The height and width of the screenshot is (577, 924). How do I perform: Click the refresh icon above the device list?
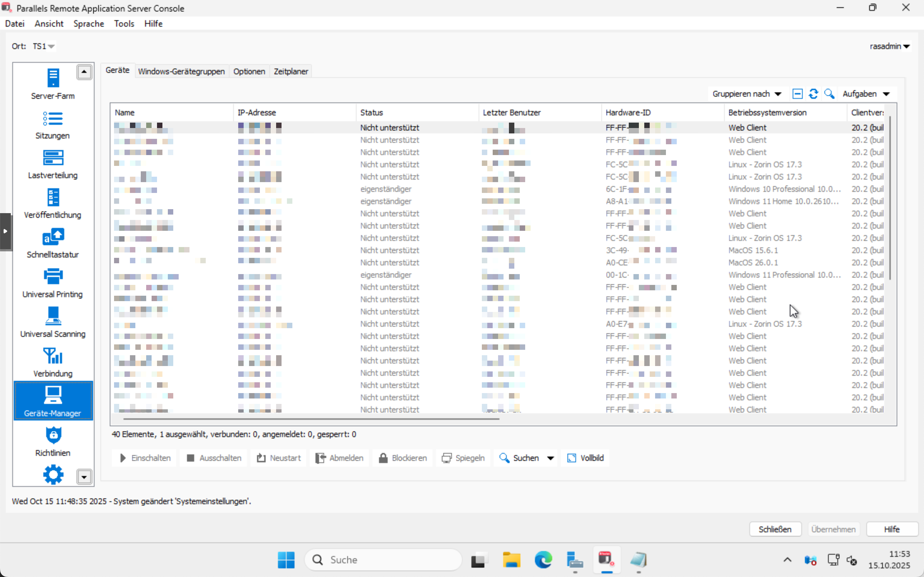click(813, 94)
